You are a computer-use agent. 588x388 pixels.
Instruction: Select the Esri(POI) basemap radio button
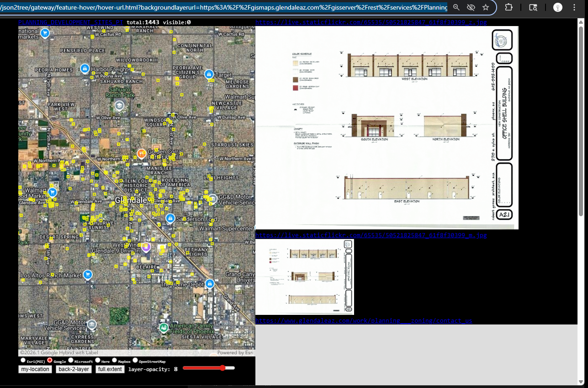[23, 360]
